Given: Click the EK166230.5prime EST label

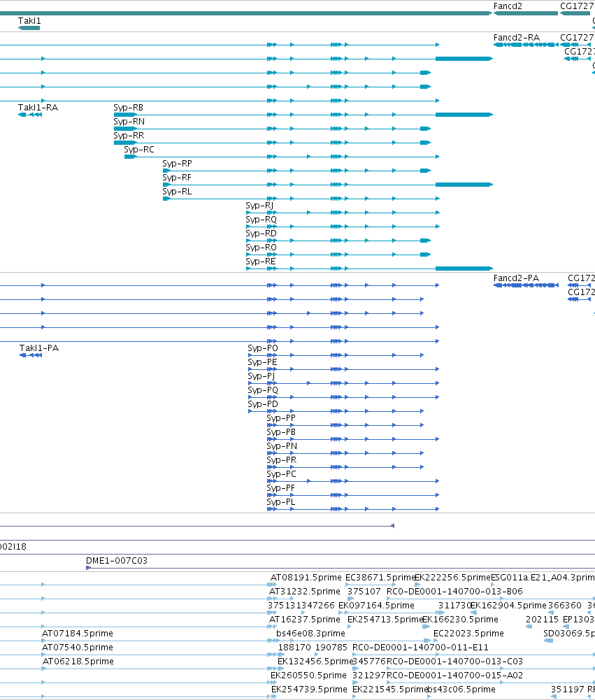Looking at the screenshot, I should point(460,620).
